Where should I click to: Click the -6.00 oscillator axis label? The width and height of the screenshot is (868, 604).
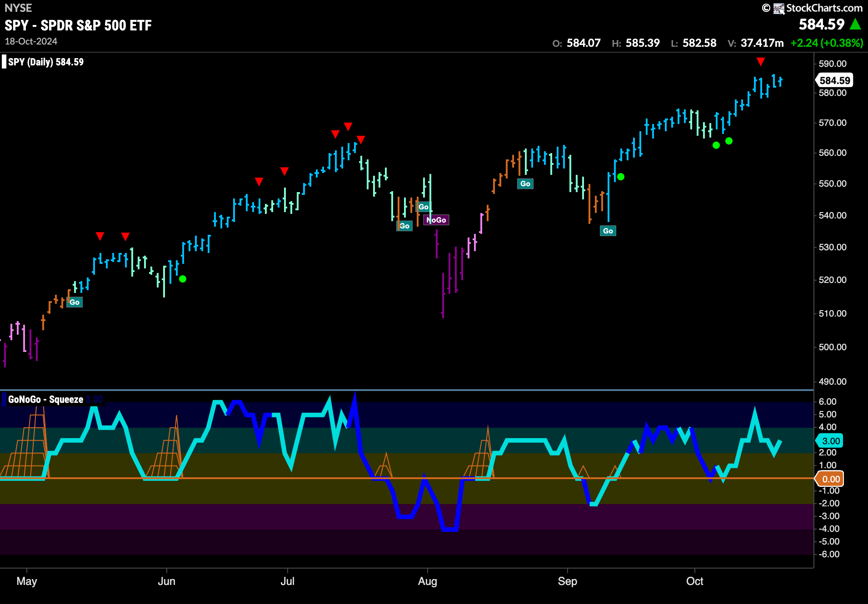click(829, 554)
